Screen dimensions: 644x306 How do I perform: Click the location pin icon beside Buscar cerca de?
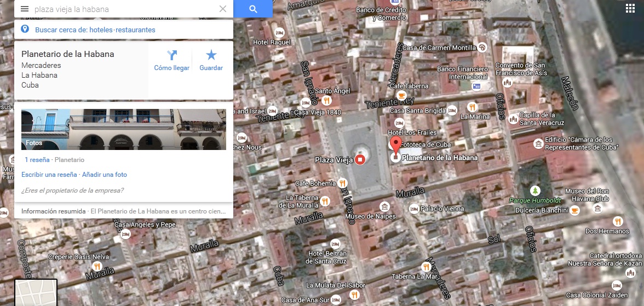pos(25,29)
